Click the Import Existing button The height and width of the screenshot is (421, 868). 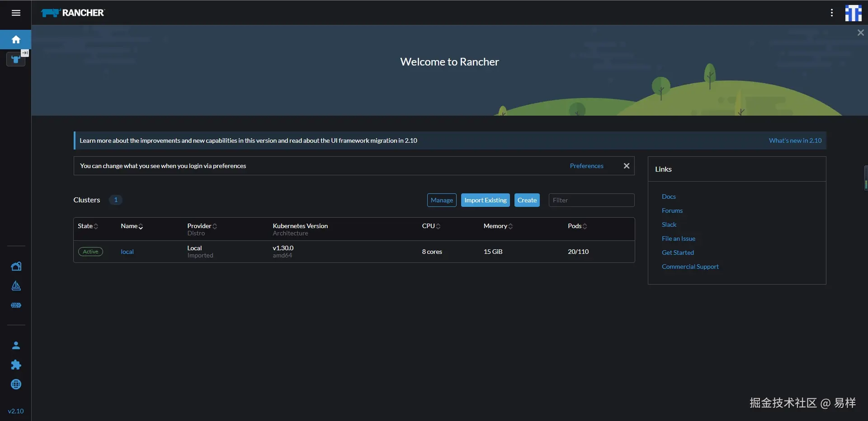tap(486, 200)
